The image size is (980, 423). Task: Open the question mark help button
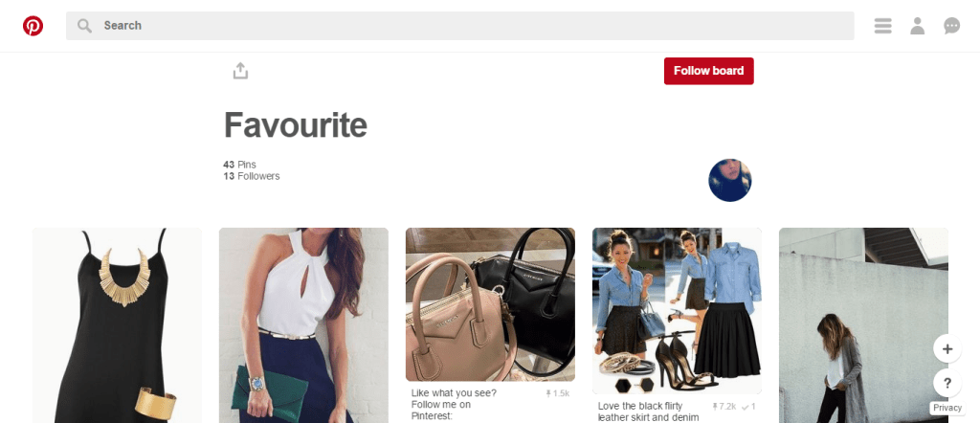pyautogui.click(x=947, y=383)
